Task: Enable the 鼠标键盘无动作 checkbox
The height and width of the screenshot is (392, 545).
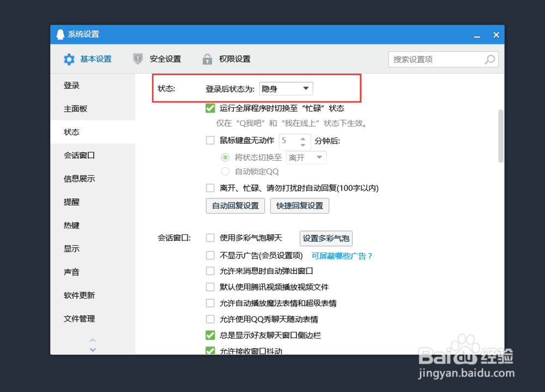Action: [x=210, y=141]
